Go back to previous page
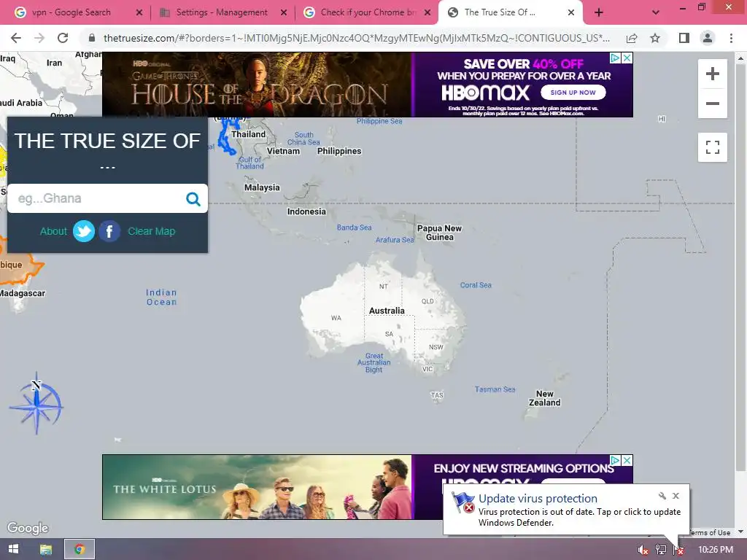Viewport: 747px width, 560px height. point(16,38)
